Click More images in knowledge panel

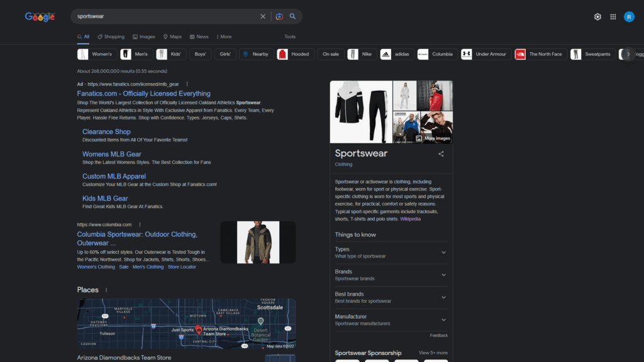433,139
